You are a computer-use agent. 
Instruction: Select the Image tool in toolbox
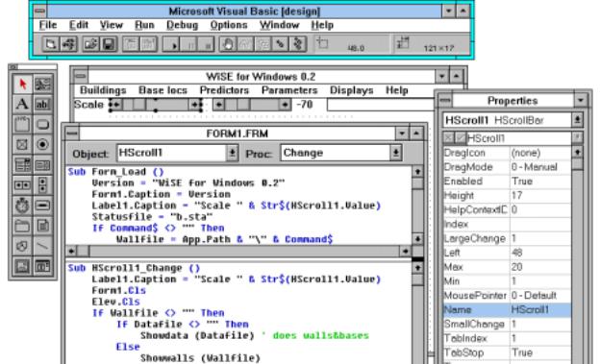point(22,266)
